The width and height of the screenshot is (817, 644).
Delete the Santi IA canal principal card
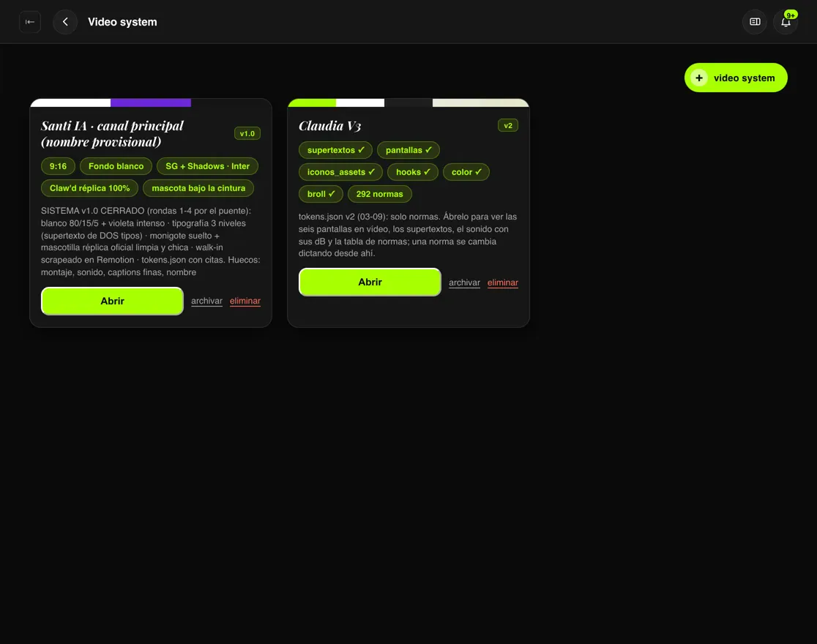tap(245, 301)
